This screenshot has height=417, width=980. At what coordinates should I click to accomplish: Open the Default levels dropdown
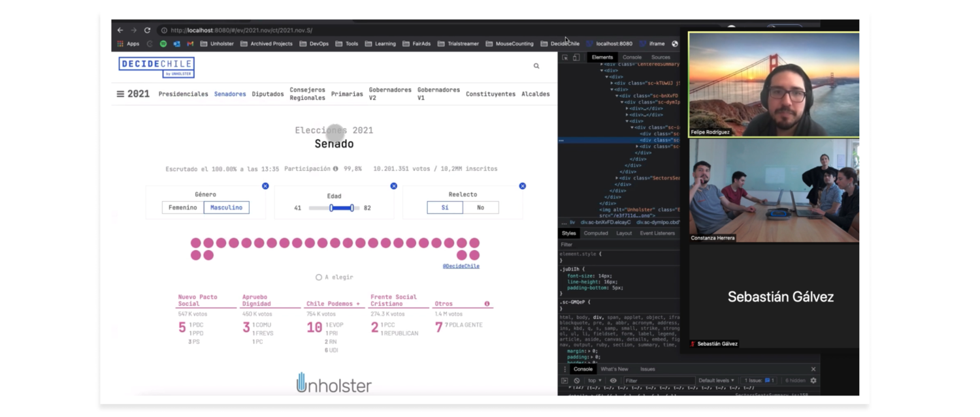(x=716, y=380)
